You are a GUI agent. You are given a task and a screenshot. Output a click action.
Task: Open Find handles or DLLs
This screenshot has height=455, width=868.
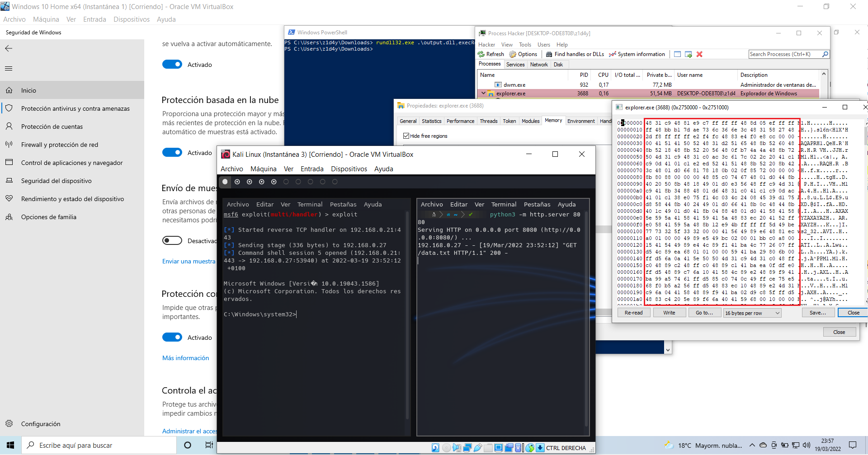[x=575, y=54]
